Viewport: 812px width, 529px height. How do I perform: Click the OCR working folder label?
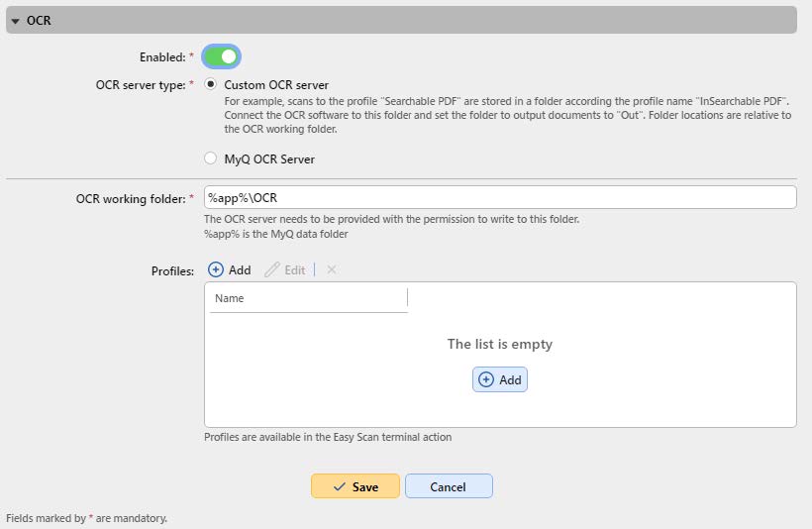pyautogui.click(x=129, y=199)
